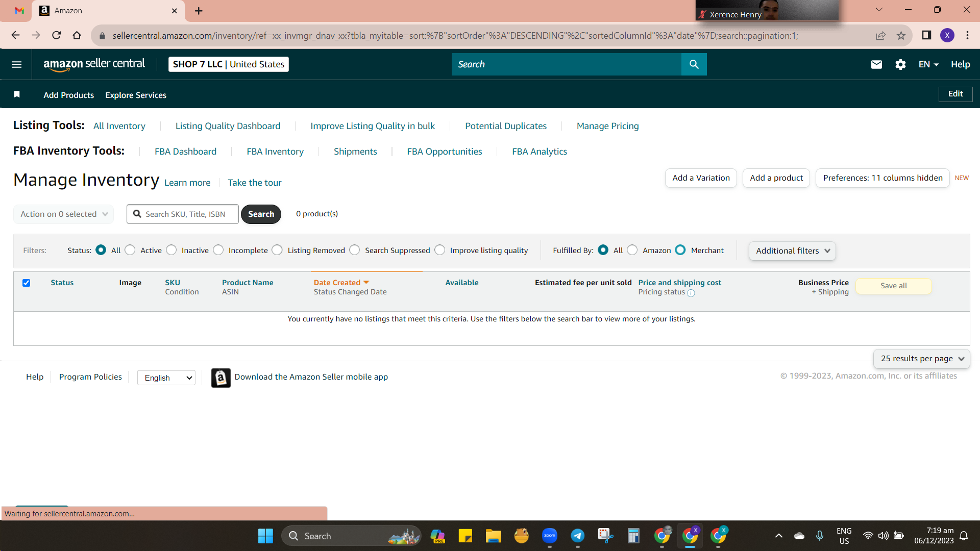Open the Action on 0 selected dropdown
980x551 pixels.
[64, 214]
